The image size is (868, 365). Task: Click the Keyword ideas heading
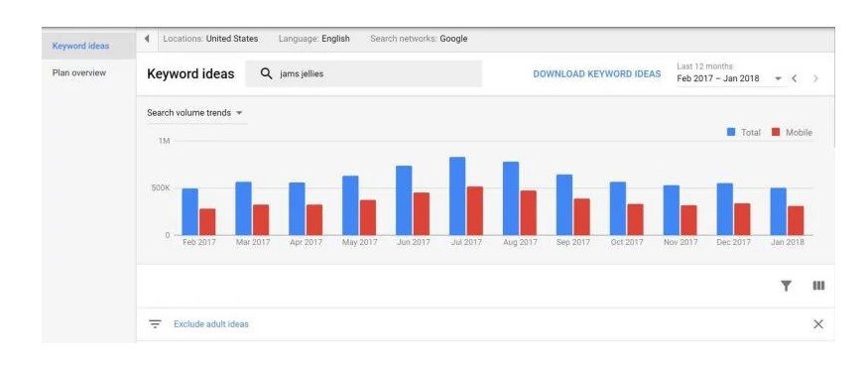(x=190, y=74)
